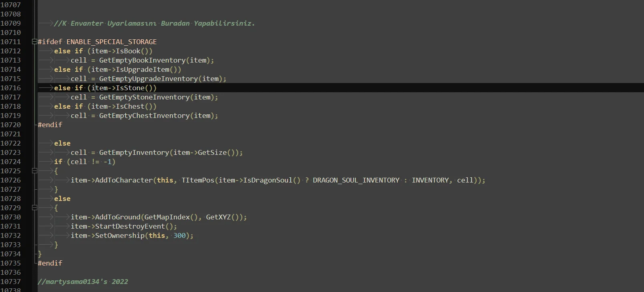Select line number 10737 in the margin
Viewport: 644px width, 292px height.
click(x=11, y=282)
